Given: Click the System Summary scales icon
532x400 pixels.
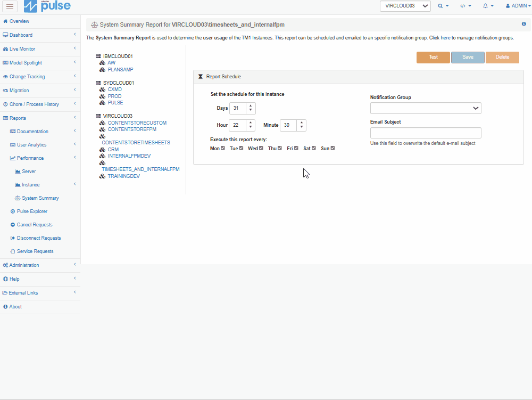Looking at the screenshot, I should point(18,198).
